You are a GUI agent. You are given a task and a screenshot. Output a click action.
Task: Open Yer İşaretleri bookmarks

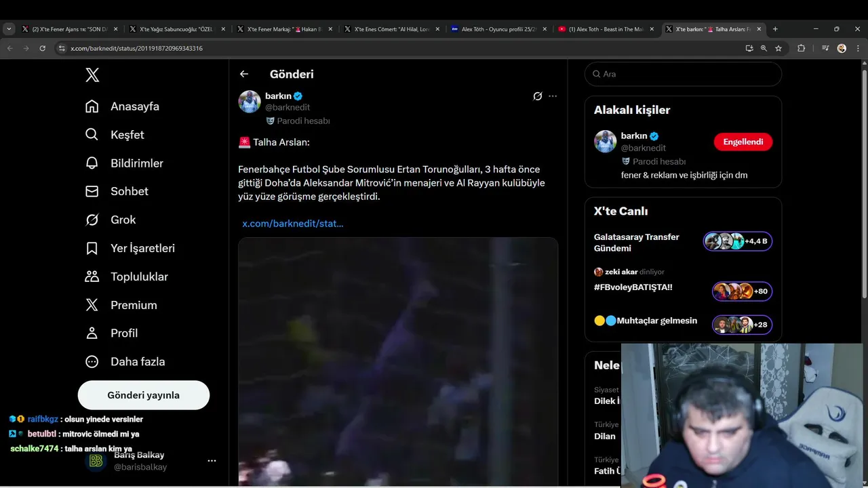[x=130, y=248]
